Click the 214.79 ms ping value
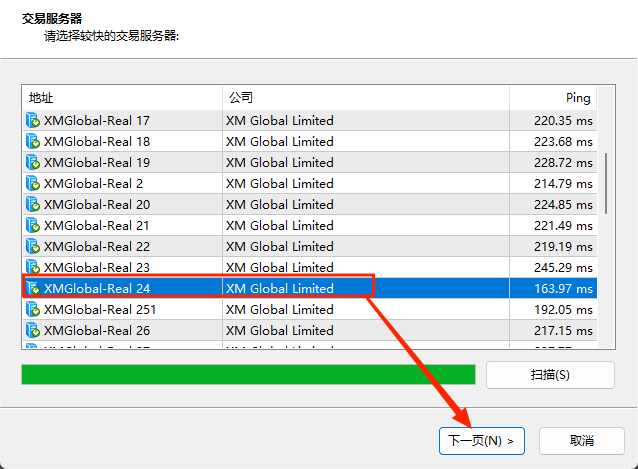The image size is (638, 469). click(x=564, y=183)
